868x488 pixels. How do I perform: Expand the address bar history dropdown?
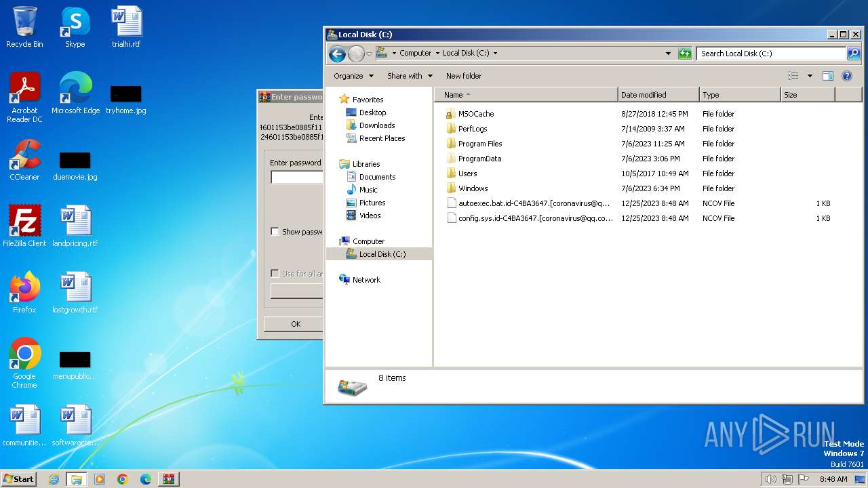coord(668,54)
